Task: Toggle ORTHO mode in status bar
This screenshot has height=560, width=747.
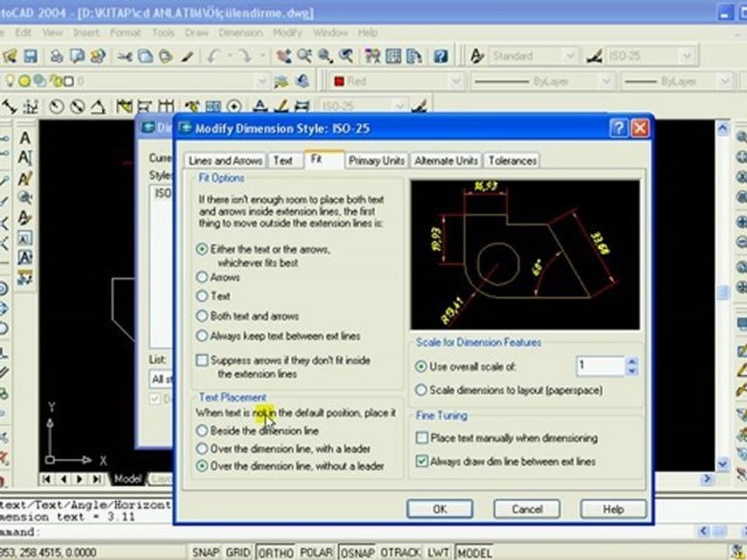Action: tap(275, 552)
